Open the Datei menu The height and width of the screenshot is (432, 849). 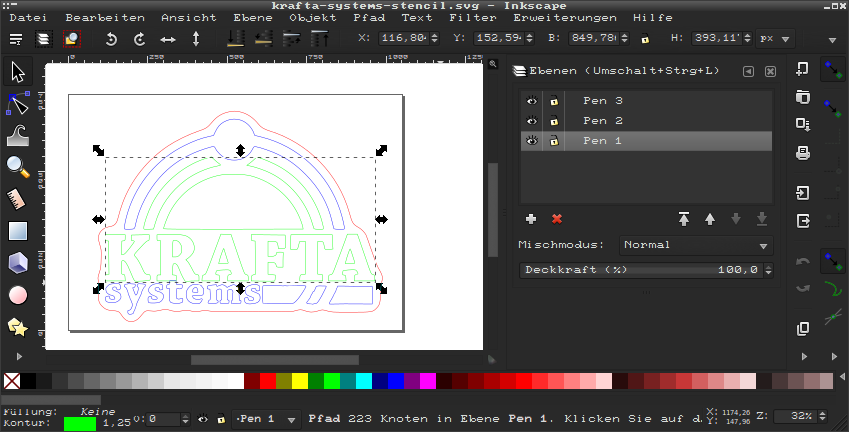(28, 18)
